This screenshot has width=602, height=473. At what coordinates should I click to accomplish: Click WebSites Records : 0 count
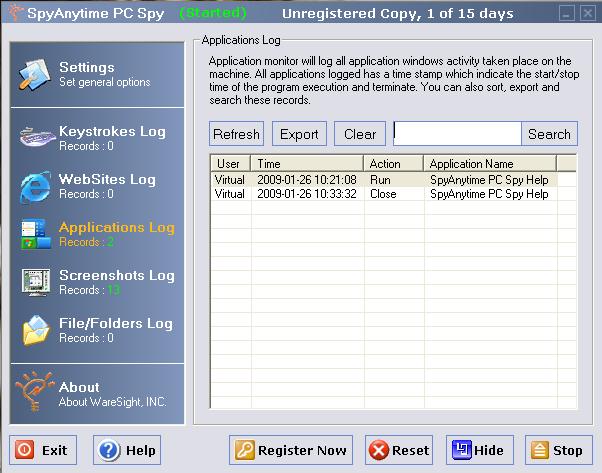pos(86,194)
